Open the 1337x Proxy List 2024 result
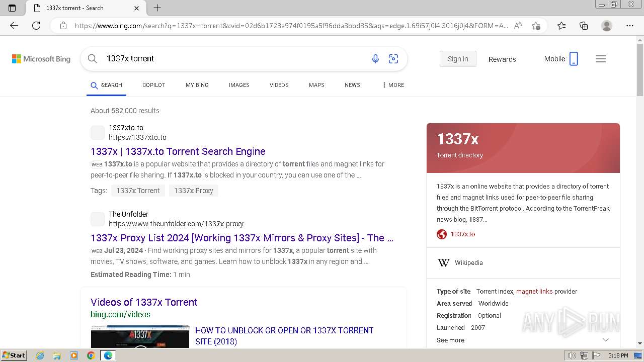The width and height of the screenshot is (644, 362). (242, 238)
